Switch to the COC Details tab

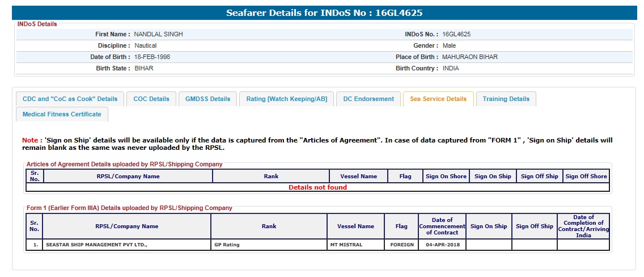pyautogui.click(x=151, y=99)
